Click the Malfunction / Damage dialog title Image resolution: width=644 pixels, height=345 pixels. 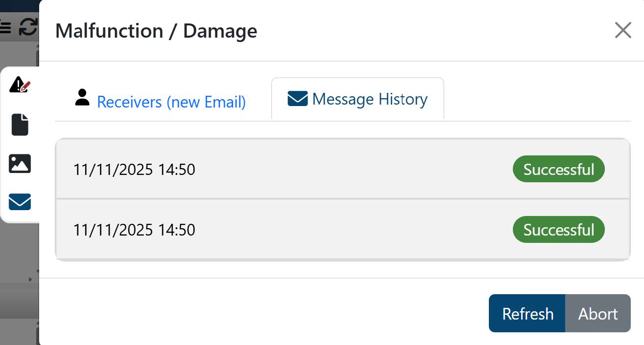pyautogui.click(x=156, y=31)
